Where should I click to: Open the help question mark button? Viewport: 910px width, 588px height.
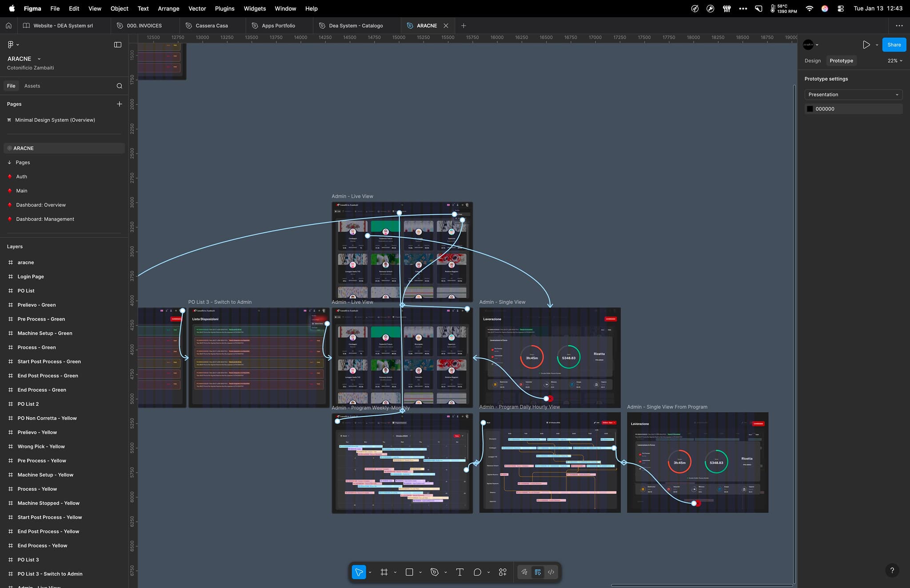(892, 570)
